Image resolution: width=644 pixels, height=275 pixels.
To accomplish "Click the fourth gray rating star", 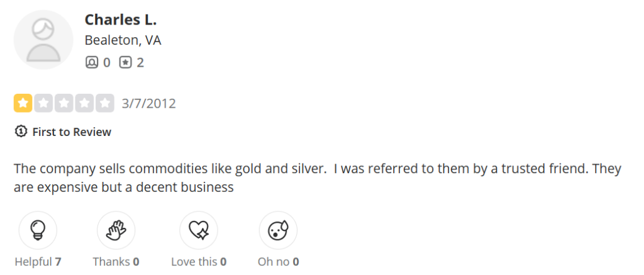I will click(x=84, y=103).
